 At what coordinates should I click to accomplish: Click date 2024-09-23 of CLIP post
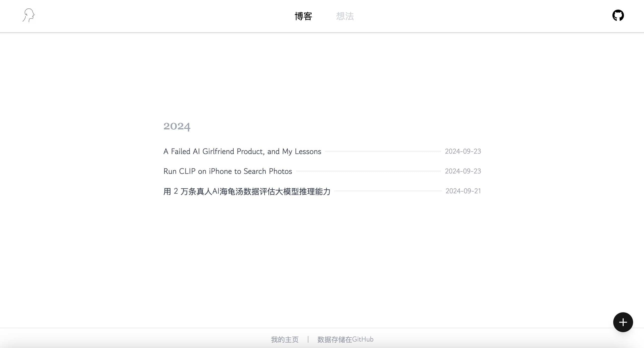(x=463, y=171)
